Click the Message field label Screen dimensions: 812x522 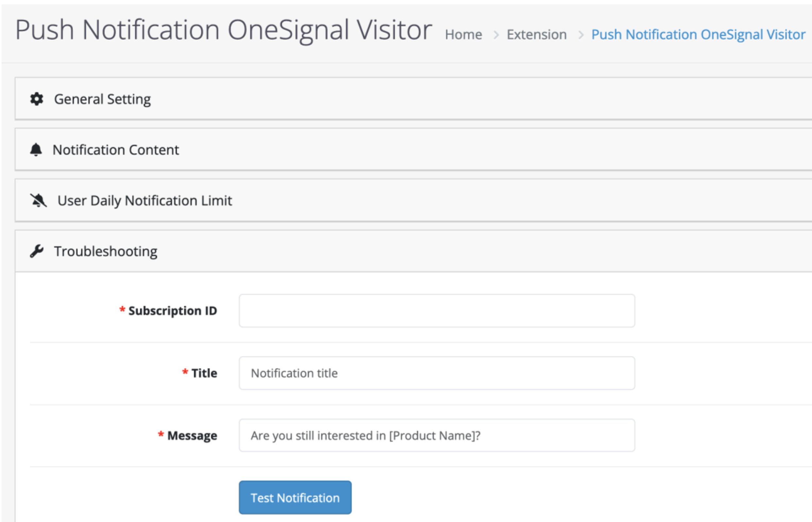[192, 436]
